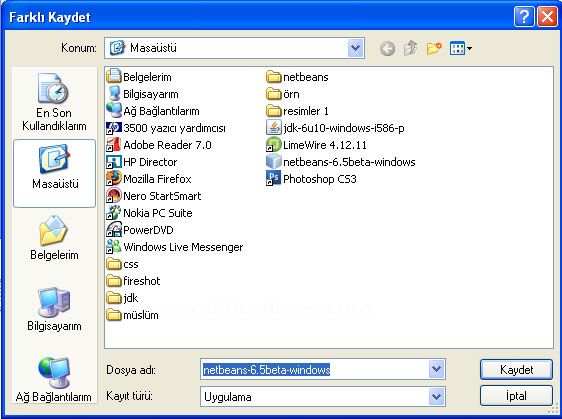This screenshot has width=562, height=419.
Task: Click the help question mark button
Action: 524,17
